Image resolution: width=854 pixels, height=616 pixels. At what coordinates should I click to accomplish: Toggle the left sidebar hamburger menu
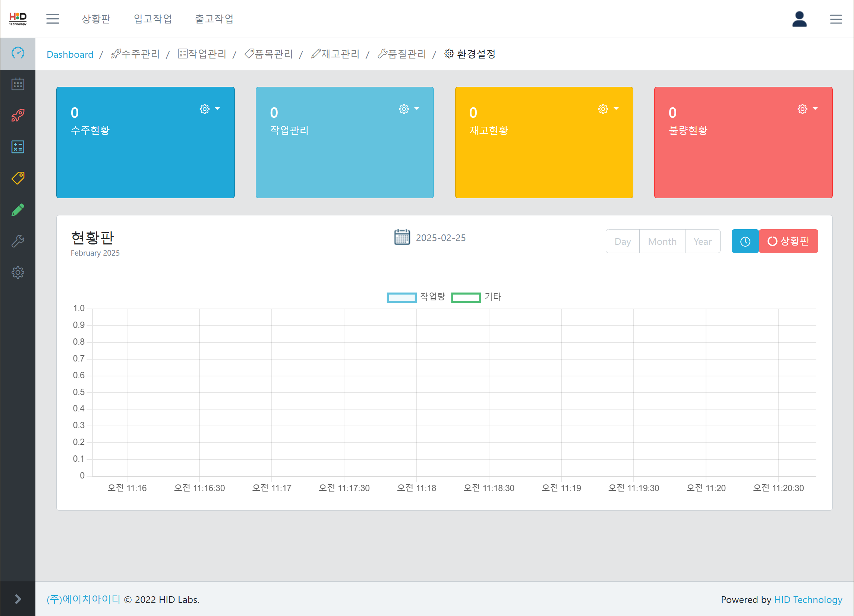point(53,19)
